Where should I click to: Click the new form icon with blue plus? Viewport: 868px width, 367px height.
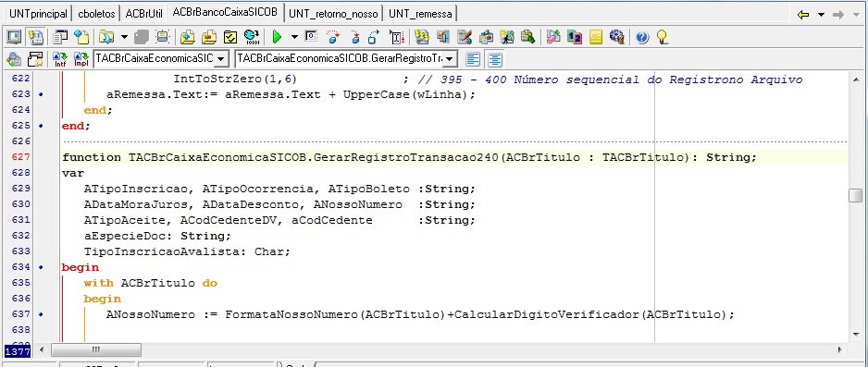(x=81, y=37)
